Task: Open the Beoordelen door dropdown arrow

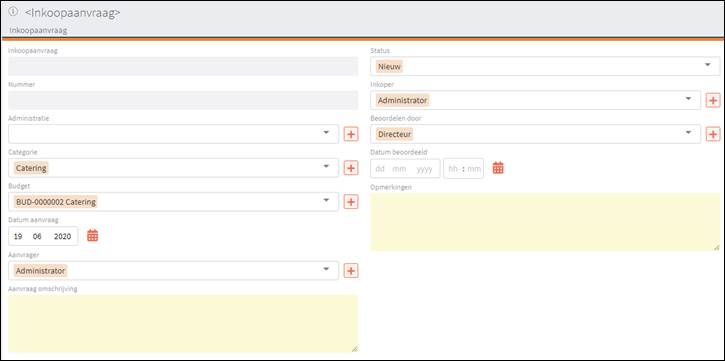Action: (688, 133)
